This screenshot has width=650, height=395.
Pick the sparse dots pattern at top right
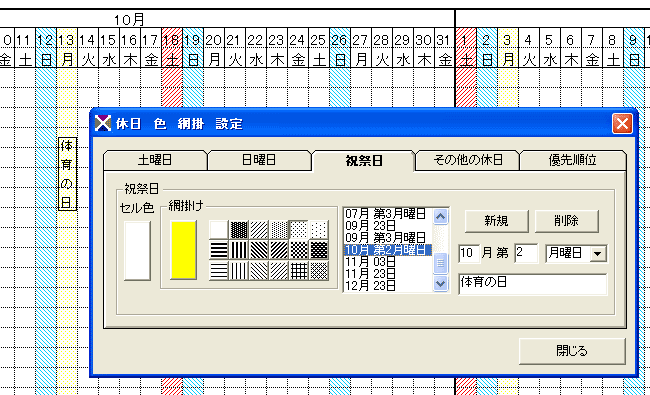pyautogui.click(x=318, y=229)
